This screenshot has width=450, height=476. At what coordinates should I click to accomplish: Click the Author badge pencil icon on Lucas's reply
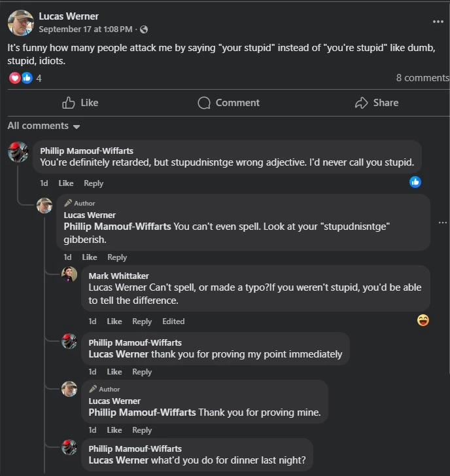(x=68, y=203)
